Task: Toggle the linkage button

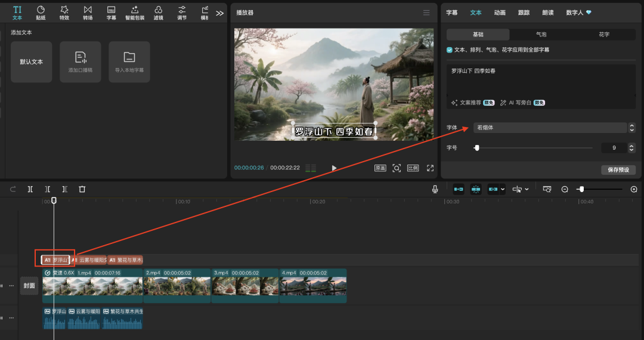Action: point(493,189)
